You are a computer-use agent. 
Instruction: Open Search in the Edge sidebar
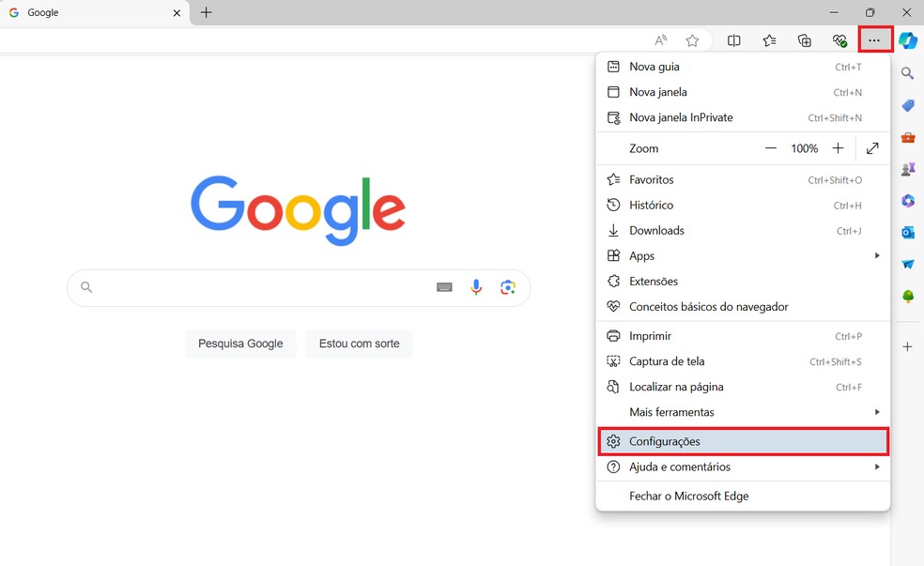(907, 73)
